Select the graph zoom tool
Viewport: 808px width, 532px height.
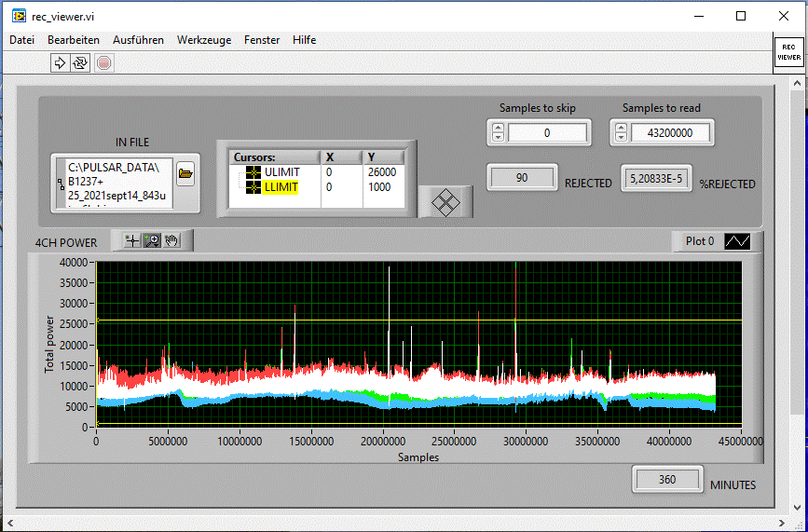tap(153, 240)
